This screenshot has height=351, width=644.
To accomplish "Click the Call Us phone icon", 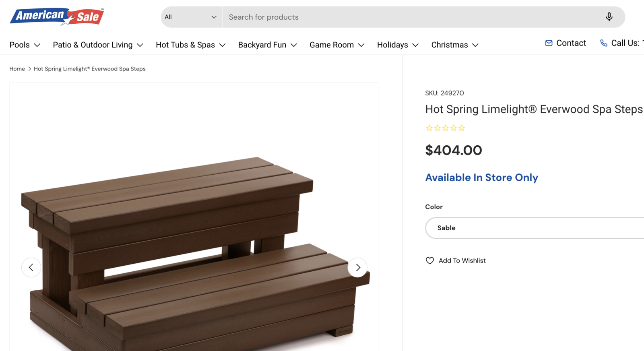I will (x=603, y=43).
